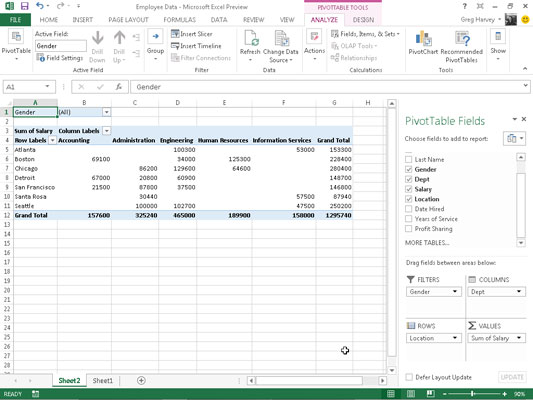Switch to the DESIGN tab
This screenshot has height=400, width=533.
coord(363,20)
